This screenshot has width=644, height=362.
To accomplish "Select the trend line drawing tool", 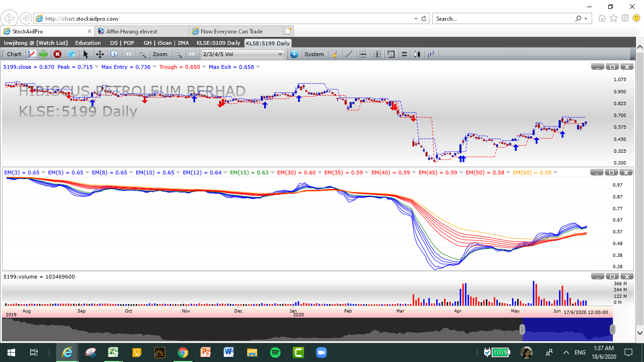I will (x=349, y=54).
